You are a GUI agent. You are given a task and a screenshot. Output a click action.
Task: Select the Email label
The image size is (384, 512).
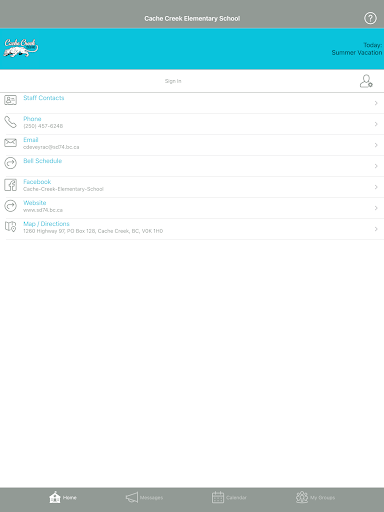coord(31,140)
